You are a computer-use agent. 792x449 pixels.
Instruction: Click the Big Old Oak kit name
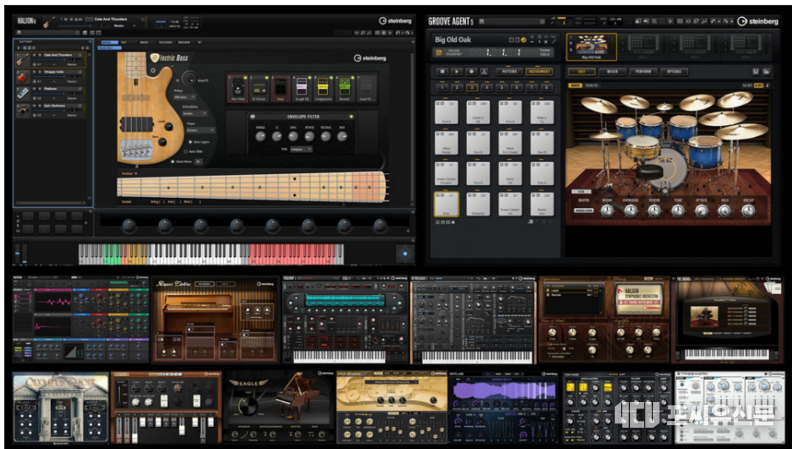453,39
